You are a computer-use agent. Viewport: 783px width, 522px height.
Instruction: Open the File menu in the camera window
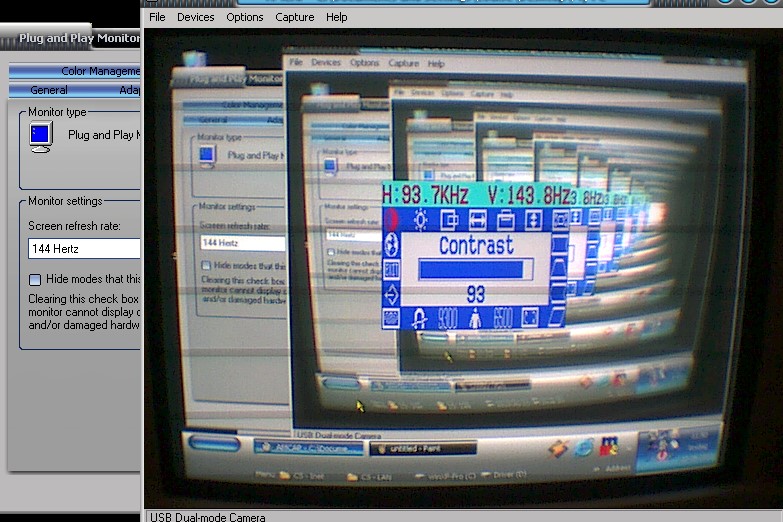[x=157, y=17]
